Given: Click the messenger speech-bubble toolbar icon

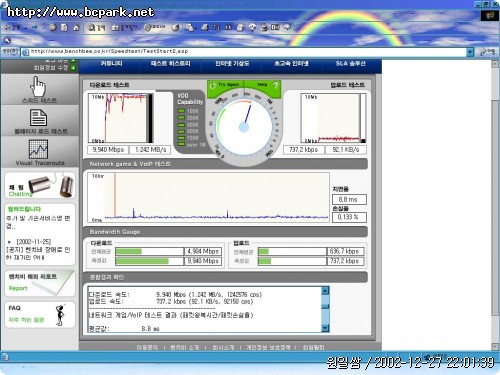Looking at the screenshot, I should click(287, 27).
